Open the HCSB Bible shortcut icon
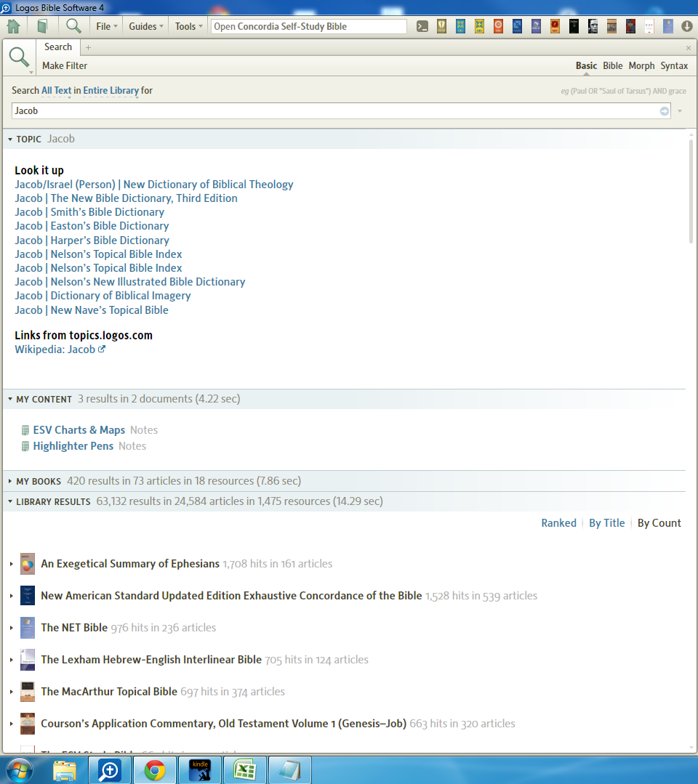Screen dimensions: 698x784 pos(441,26)
